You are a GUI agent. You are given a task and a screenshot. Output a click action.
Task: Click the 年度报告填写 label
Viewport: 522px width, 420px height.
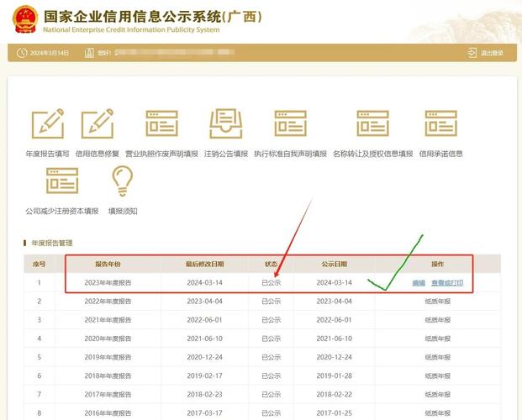[48, 154]
